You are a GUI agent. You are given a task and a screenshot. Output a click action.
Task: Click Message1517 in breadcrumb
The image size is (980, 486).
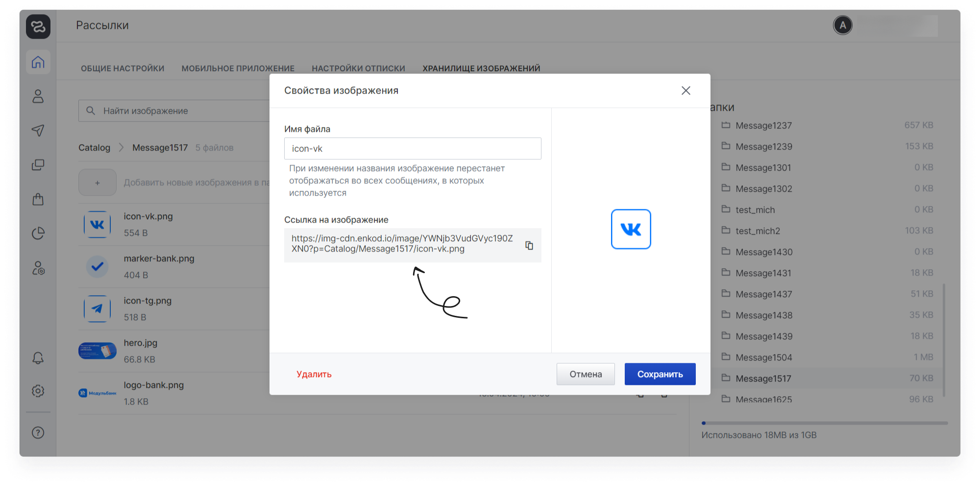(x=160, y=148)
